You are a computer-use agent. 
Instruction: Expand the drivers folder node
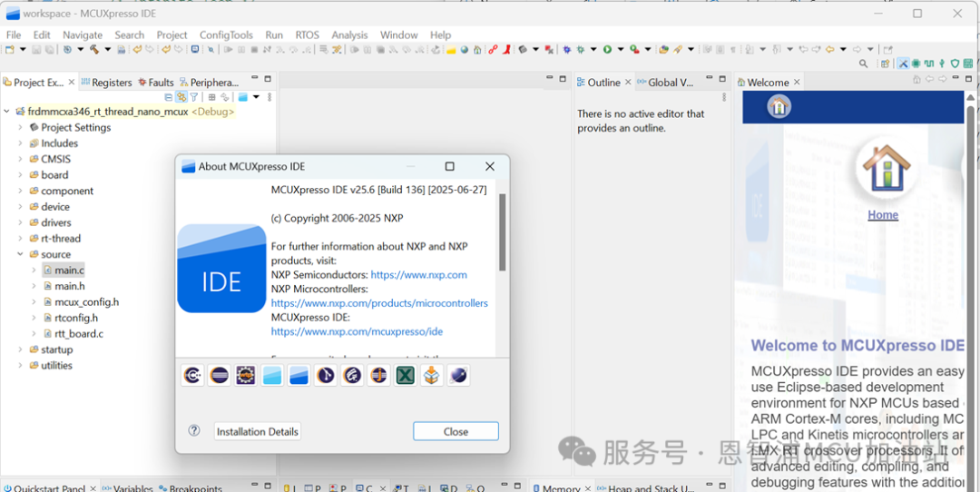(20, 223)
